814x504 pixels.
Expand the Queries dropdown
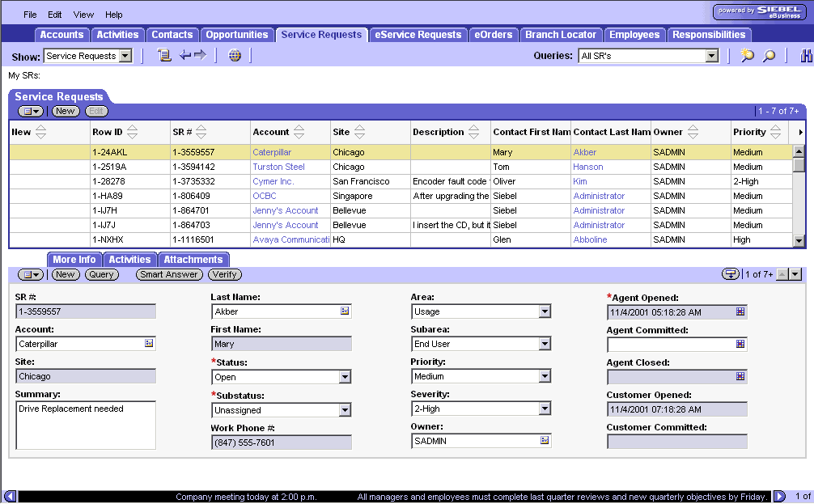pos(712,56)
